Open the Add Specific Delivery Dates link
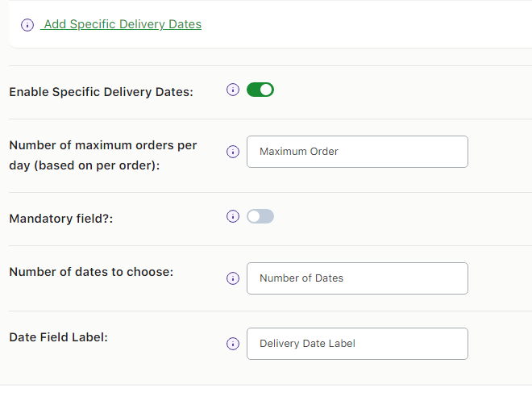Image resolution: width=532 pixels, height=397 pixels. (x=123, y=24)
